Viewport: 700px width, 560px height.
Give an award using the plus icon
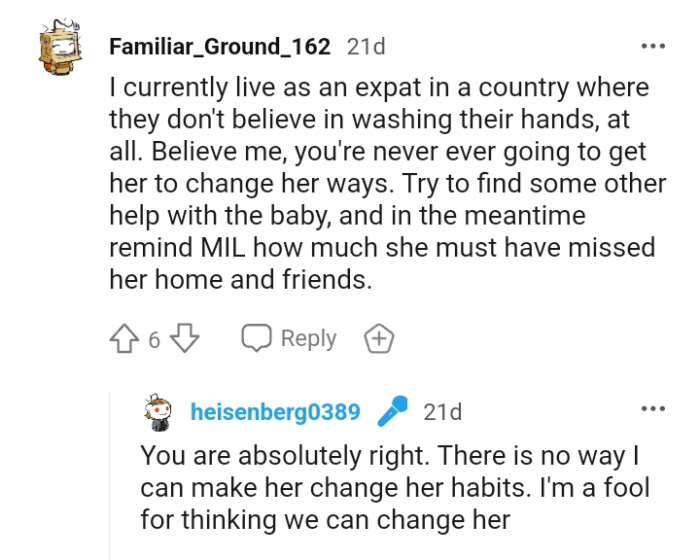pyautogui.click(x=379, y=340)
